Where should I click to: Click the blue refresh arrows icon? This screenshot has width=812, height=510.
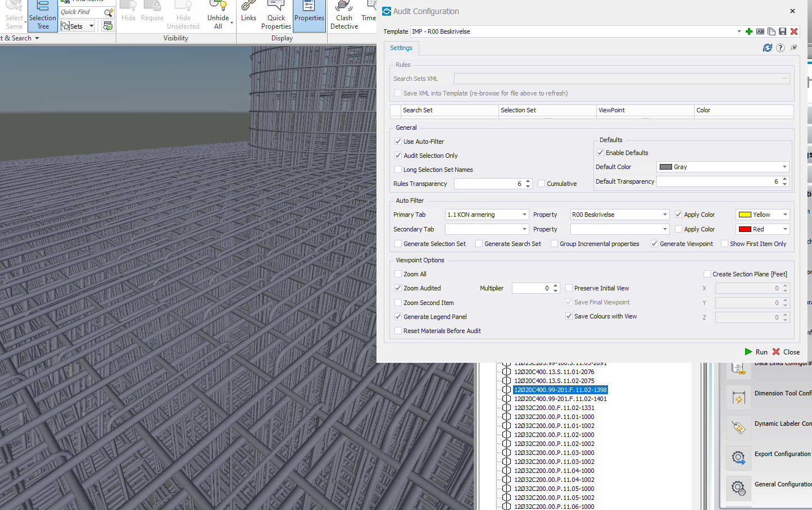(767, 48)
